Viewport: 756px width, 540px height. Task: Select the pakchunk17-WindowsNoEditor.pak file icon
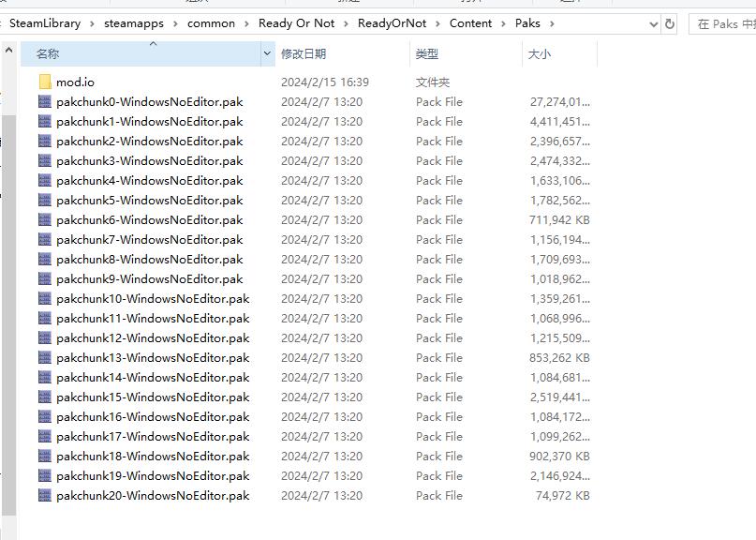click(x=45, y=437)
